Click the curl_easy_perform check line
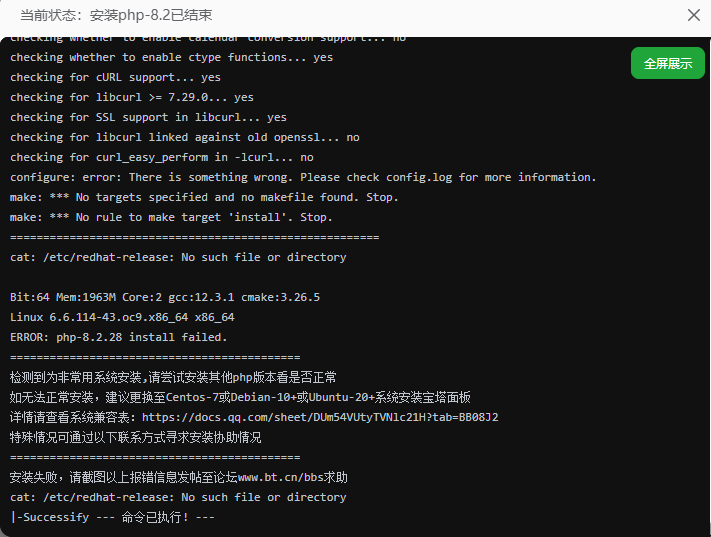The image size is (711, 537). [161, 157]
